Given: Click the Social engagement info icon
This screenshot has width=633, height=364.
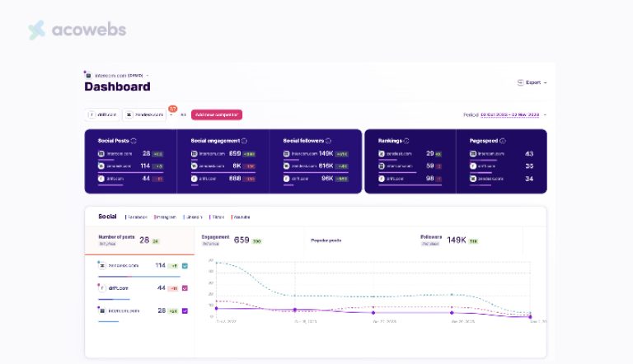Looking at the screenshot, I should 244,141.
